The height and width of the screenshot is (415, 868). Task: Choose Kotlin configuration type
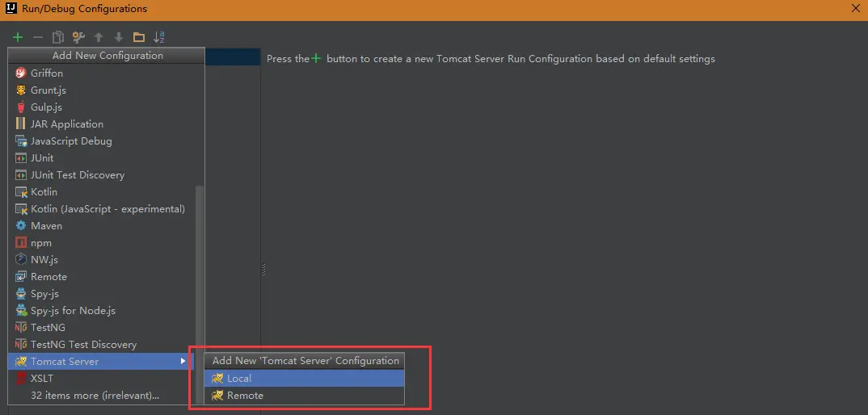(101, 192)
